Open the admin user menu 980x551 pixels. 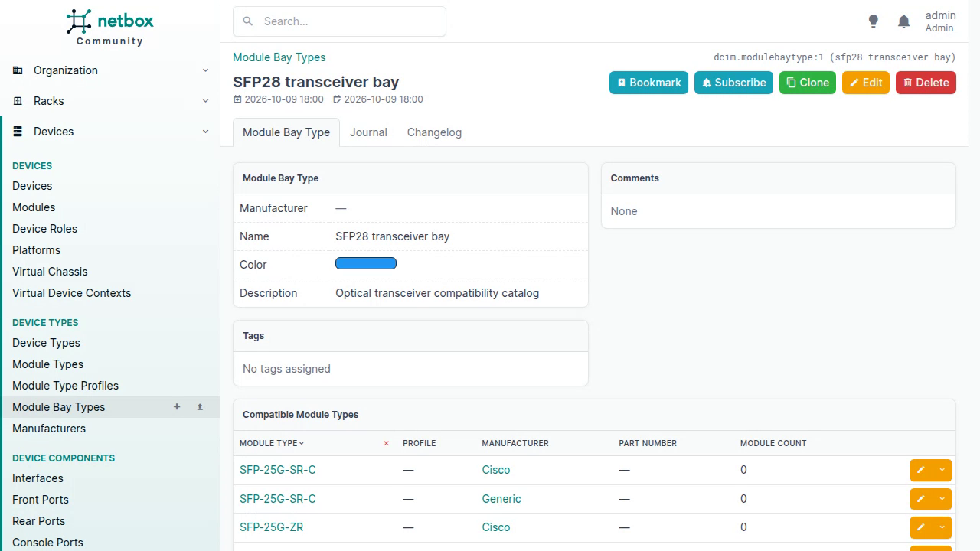tap(940, 21)
